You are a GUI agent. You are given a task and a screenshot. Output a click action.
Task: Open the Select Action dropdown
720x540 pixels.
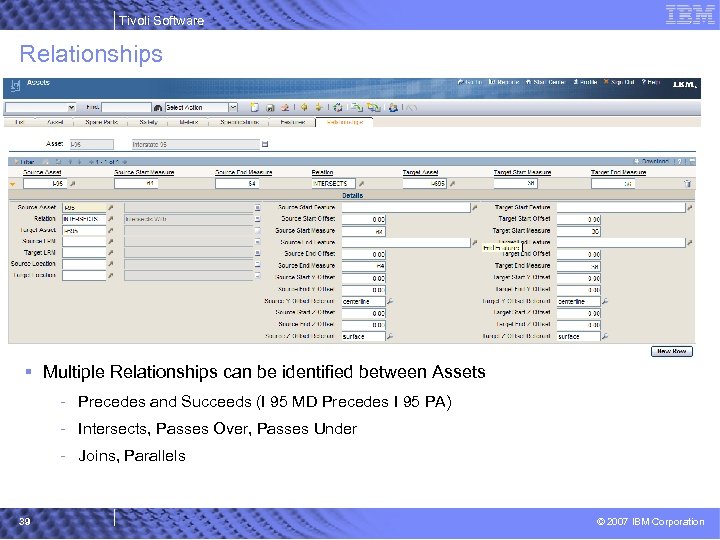(233, 107)
